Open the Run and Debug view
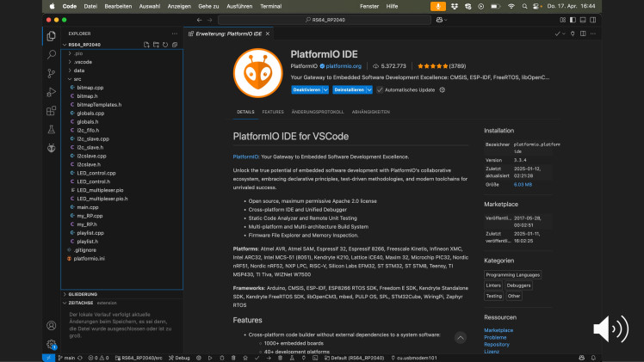Screen dimensions: 644x362 (x=52, y=92)
